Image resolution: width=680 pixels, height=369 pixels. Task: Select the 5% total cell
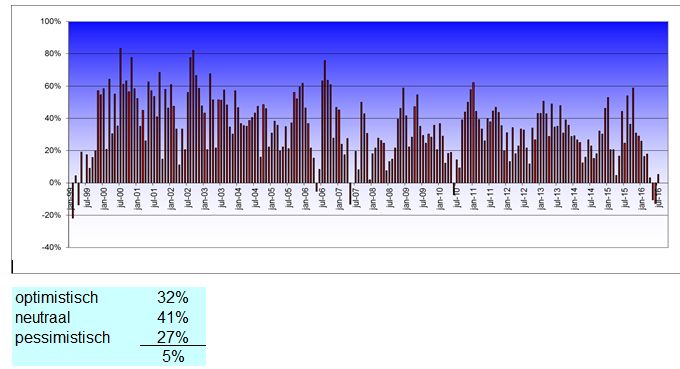173,357
